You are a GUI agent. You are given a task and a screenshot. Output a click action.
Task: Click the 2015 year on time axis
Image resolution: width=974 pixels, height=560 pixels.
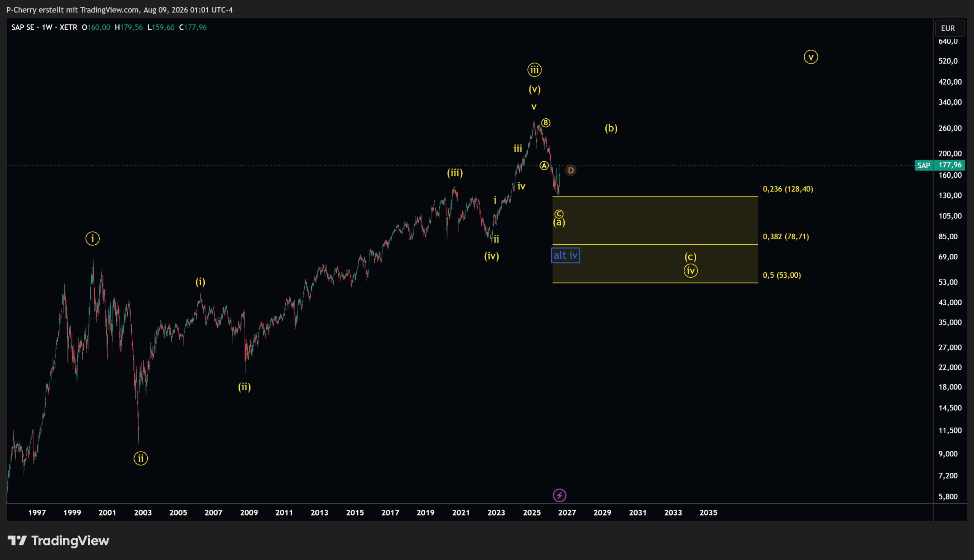[355, 513]
